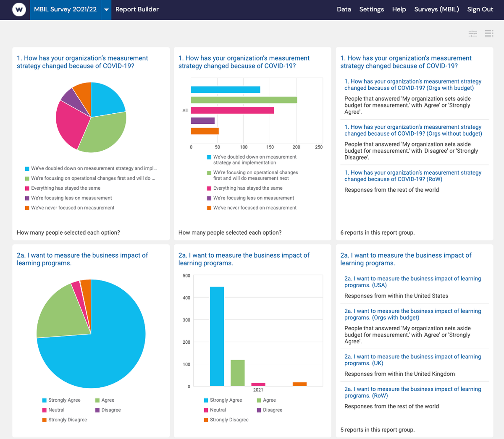Click 'How many people selected each option?' under bar chart
This screenshot has width=504, height=439.
click(230, 233)
